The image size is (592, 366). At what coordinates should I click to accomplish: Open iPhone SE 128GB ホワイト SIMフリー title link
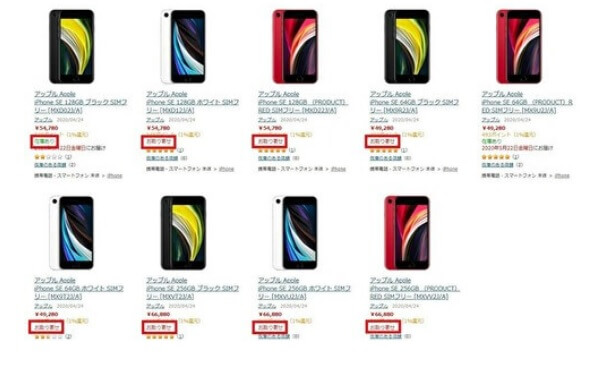(x=192, y=106)
